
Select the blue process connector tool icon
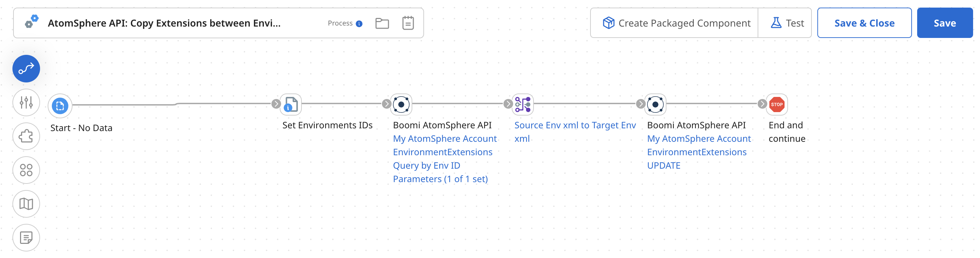[x=26, y=68]
